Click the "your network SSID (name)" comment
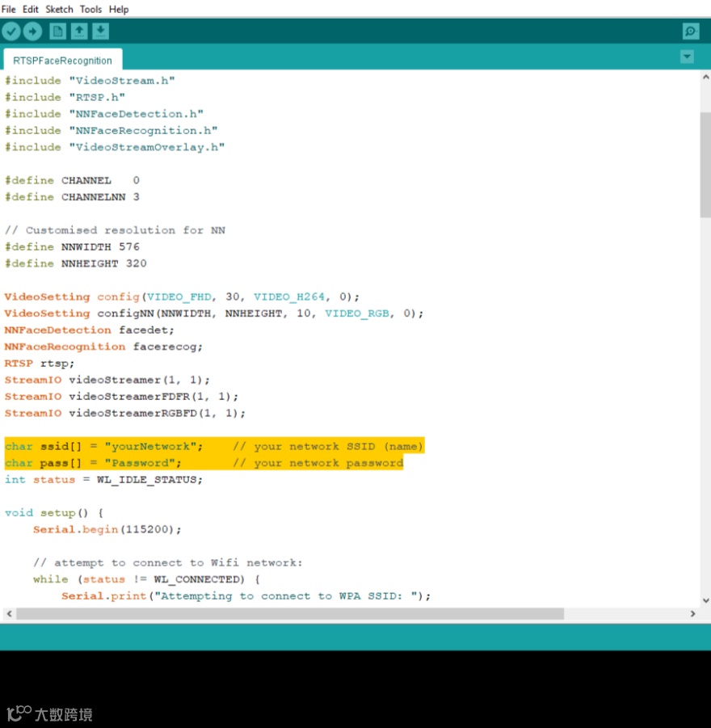Screen dimensions: 711x728 coord(328,447)
